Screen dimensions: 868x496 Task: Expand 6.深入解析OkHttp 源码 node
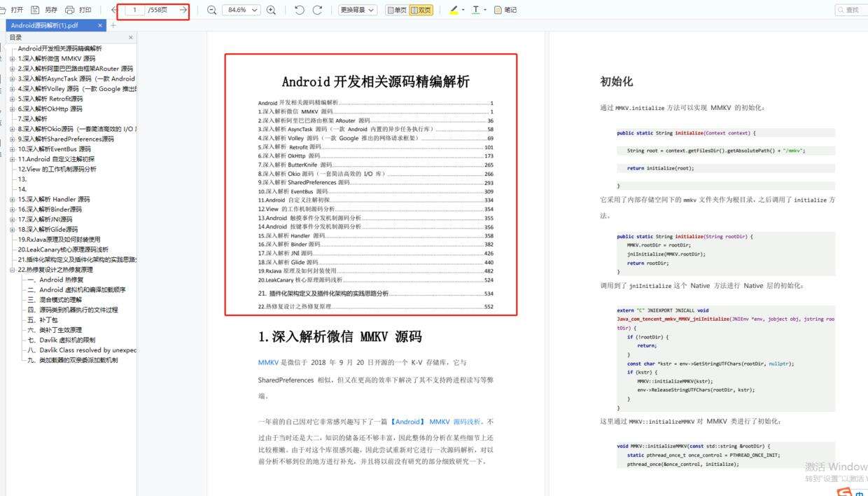[x=12, y=109]
